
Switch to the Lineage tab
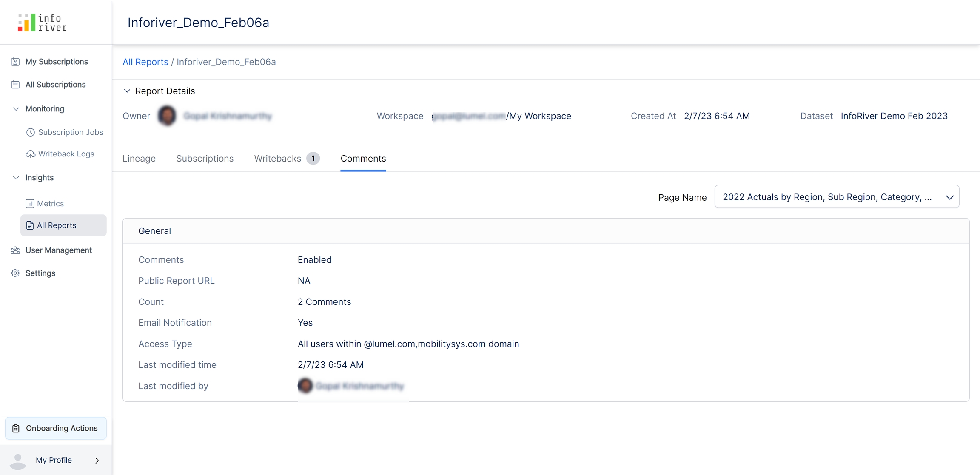point(139,159)
